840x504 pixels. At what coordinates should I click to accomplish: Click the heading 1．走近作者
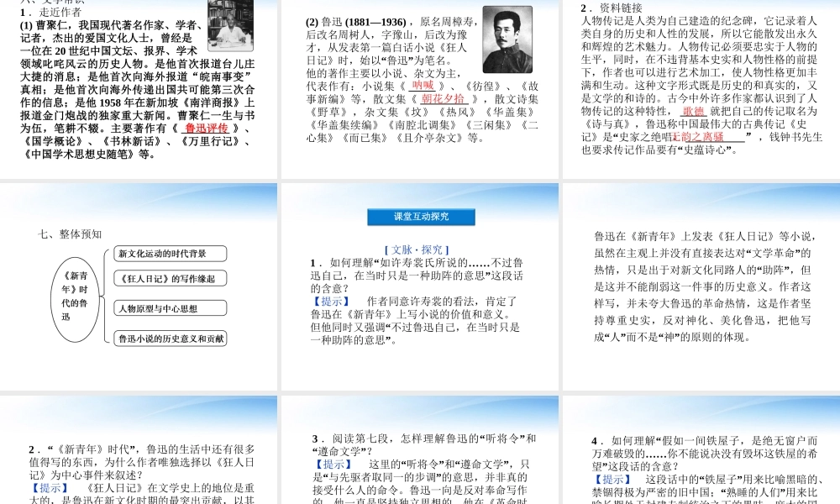click(51, 12)
